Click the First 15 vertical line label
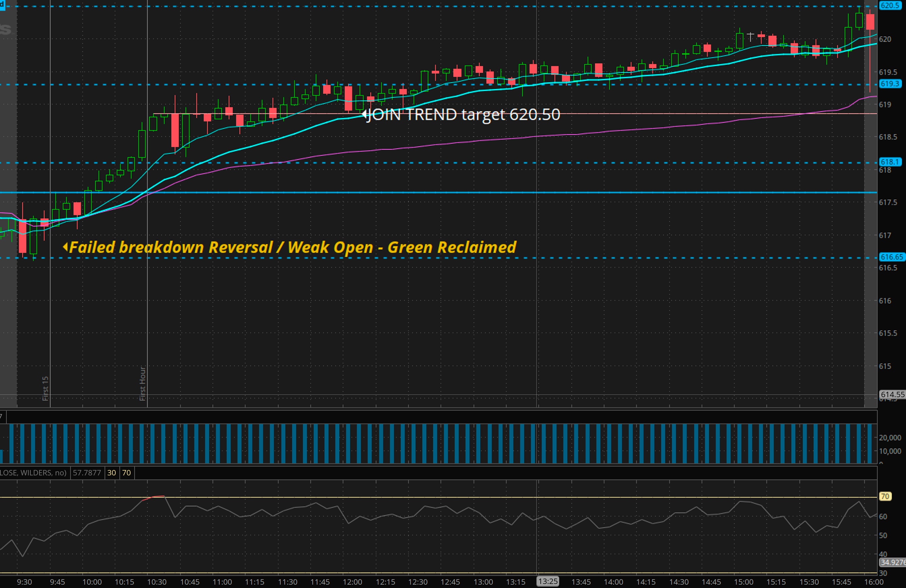The width and height of the screenshot is (906, 588). [45, 388]
